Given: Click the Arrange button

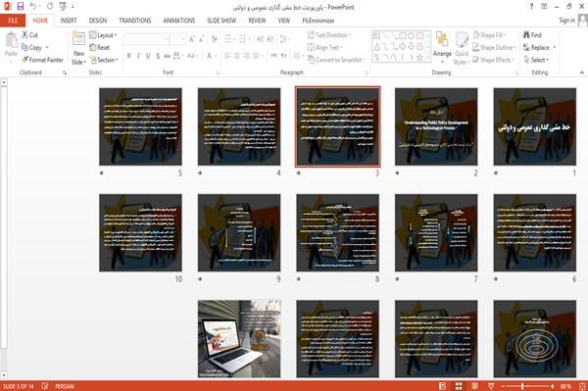Looking at the screenshot, I should click(x=442, y=47).
